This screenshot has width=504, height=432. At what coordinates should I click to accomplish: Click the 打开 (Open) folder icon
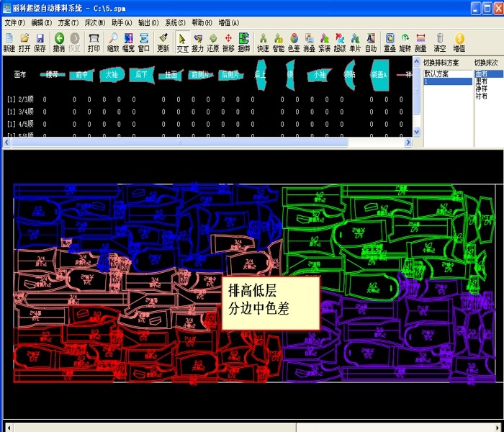tap(24, 42)
